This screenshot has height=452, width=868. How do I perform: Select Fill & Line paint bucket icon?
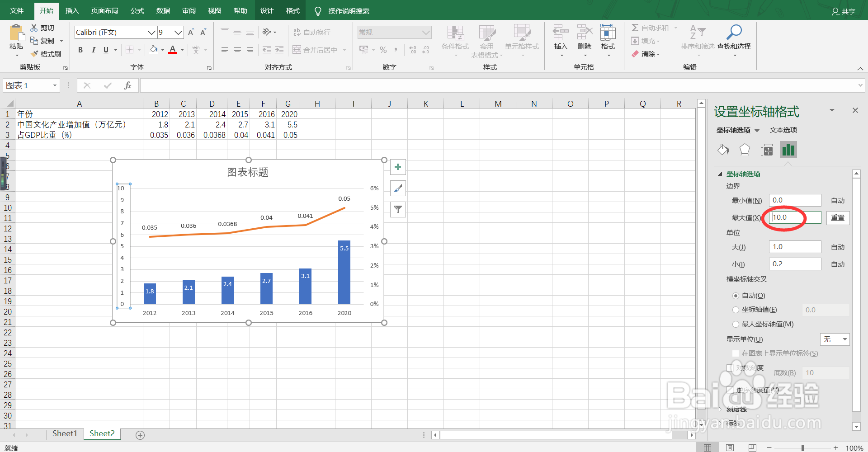723,150
